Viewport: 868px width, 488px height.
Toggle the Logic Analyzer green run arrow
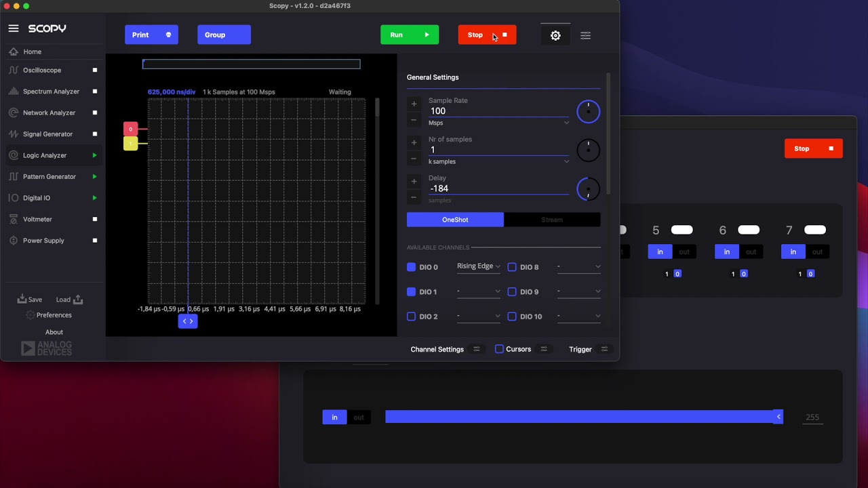(95, 155)
